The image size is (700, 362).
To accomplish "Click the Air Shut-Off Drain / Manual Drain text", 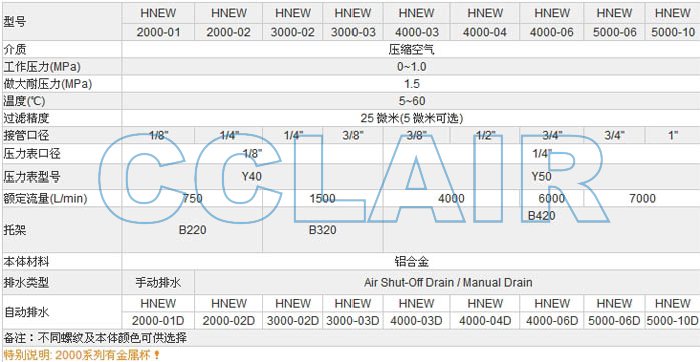I will (448, 283).
